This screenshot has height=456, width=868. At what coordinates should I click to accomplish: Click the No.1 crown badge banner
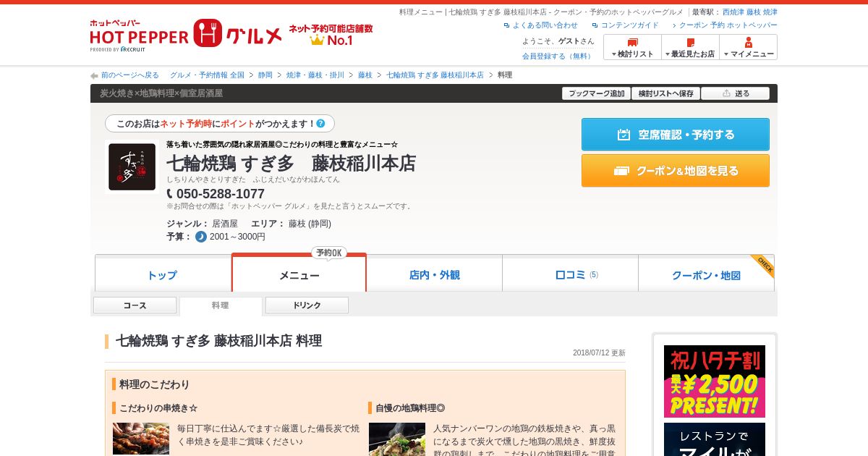(331, 35)
